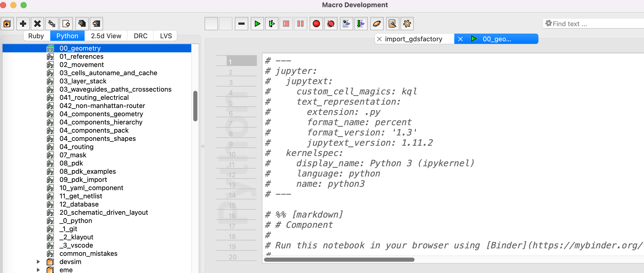644x273 pixels.
Task: Open the DRC tab
Action: click(x=140, y=36)
